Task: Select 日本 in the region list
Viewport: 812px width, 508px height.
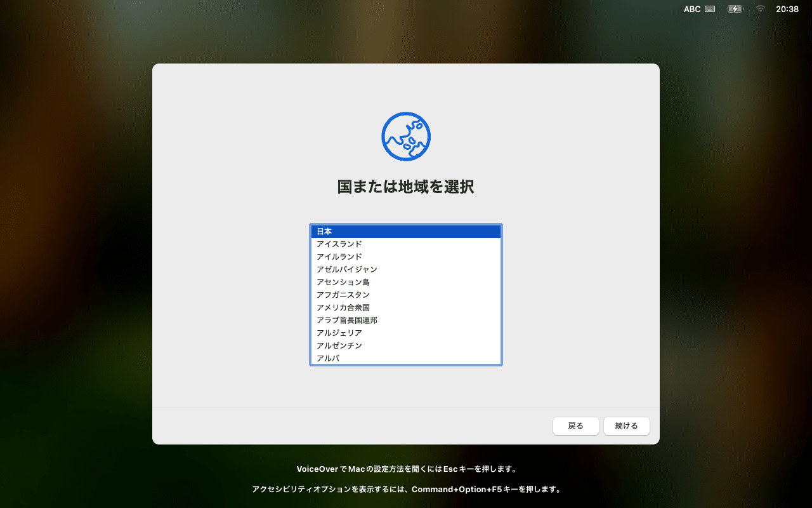Action: [x=406, y=232]
